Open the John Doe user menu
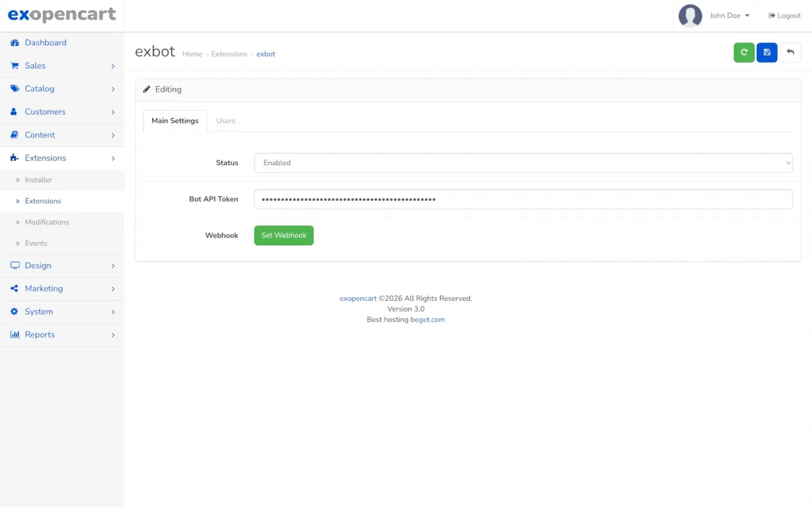This screenshot has width=812, height=507. coord(729,16)
